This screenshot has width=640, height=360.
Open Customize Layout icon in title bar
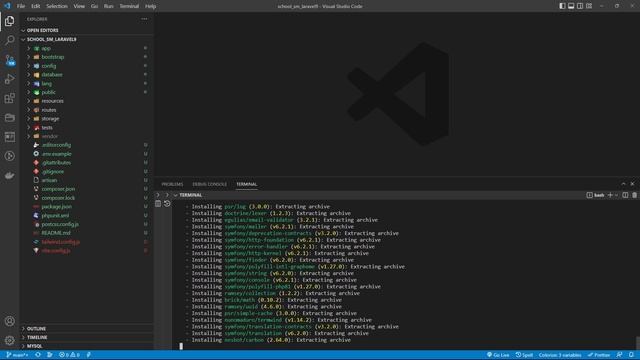[589, 6]
